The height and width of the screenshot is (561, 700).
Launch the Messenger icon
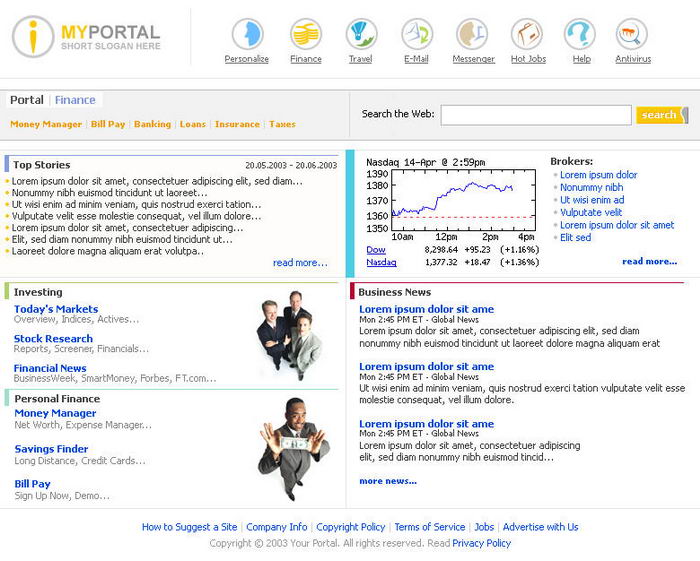point(473,34)
